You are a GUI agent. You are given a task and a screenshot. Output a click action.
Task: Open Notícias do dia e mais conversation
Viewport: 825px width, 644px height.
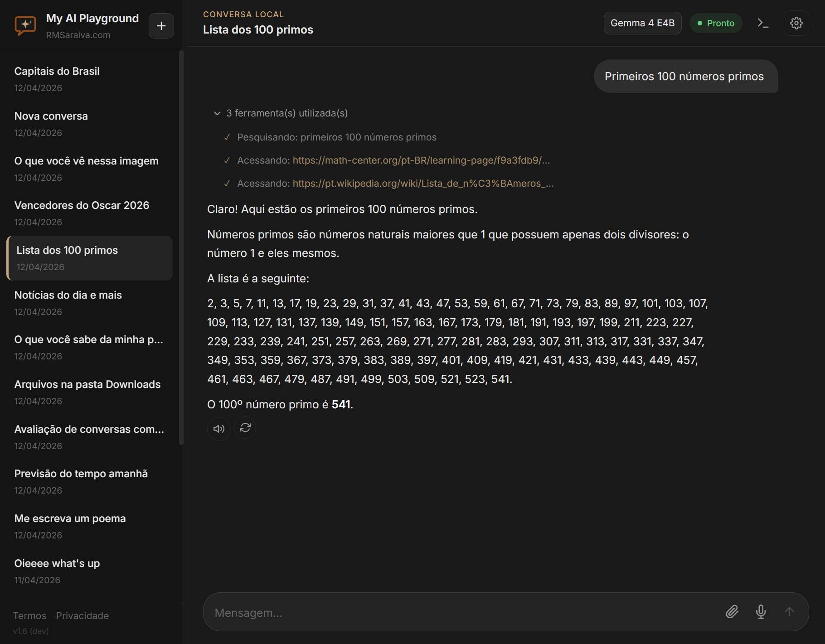[89, 303]
